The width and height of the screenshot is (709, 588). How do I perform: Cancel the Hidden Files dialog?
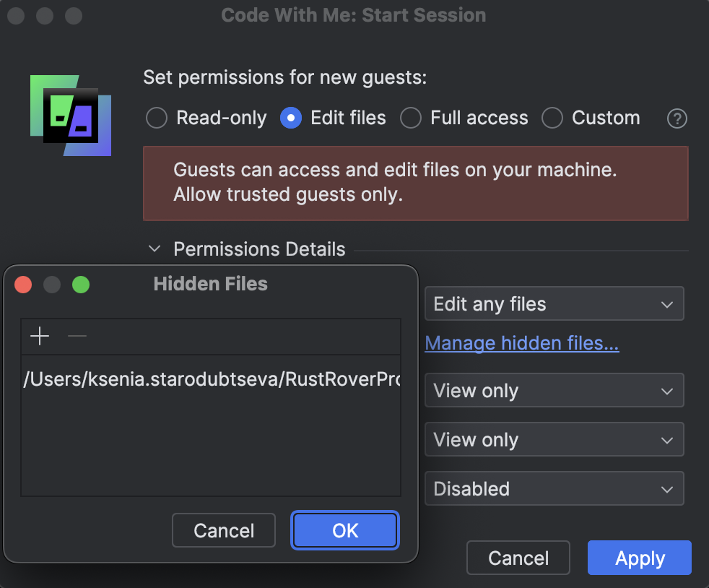point(224,530)
